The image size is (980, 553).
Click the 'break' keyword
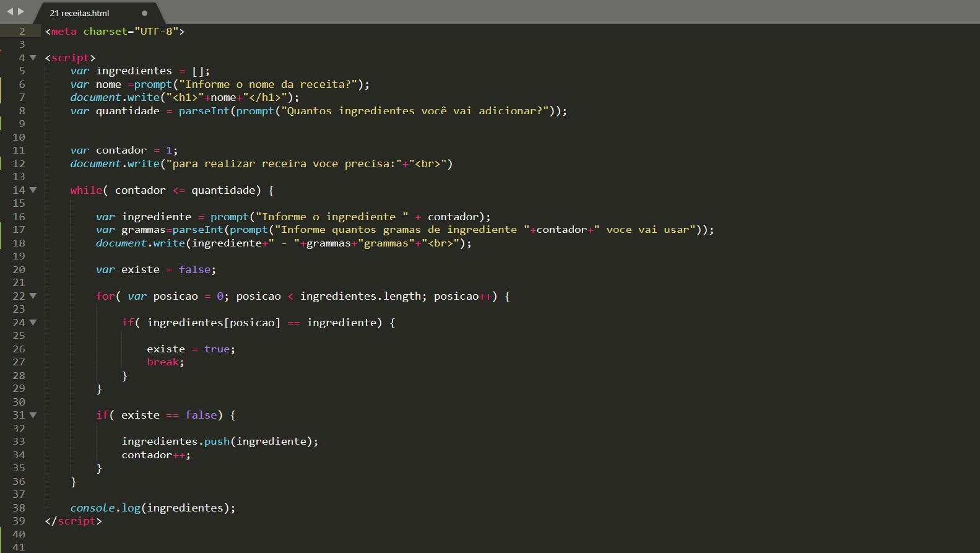pos(163,362)
